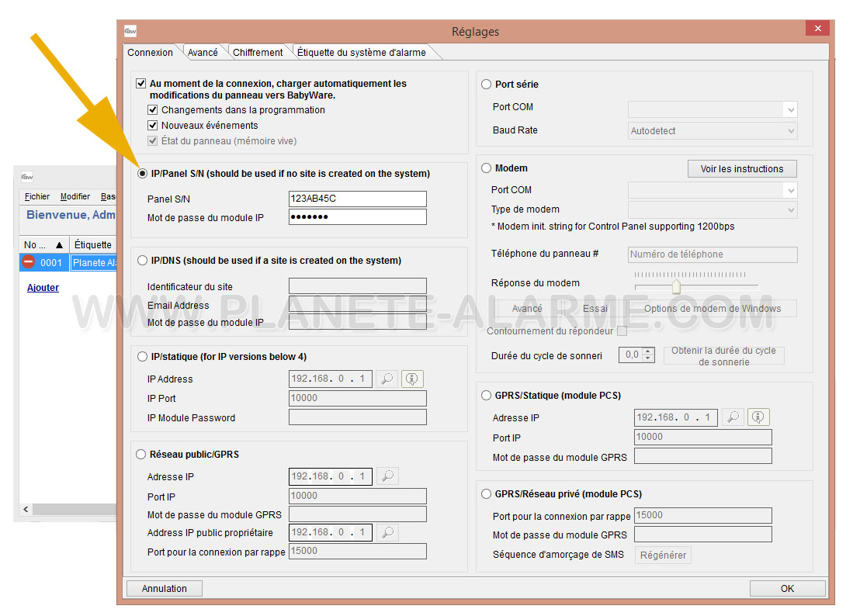Viewport: 853px width, 616px height.
Task: Click the info icon in GPRS/Statique section
Action: click(758, 417)
